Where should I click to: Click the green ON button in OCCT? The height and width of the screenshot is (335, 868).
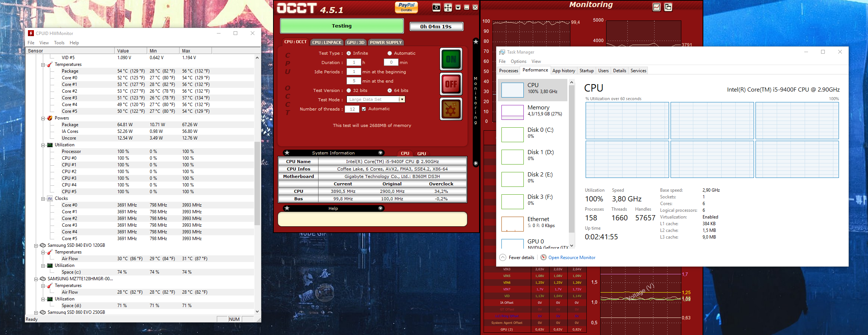pos(451,59)
